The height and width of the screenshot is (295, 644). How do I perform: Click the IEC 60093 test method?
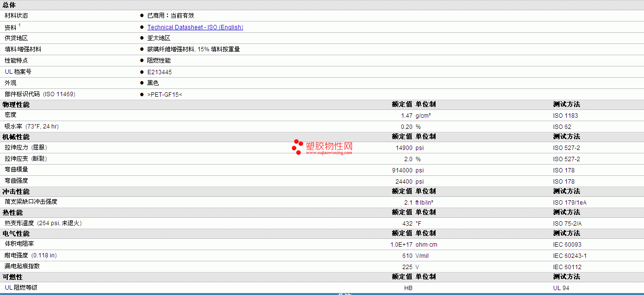(567, 245)
